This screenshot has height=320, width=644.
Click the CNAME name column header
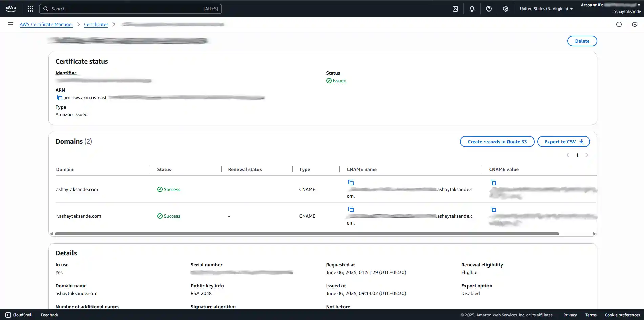click(x=362, y=169)
